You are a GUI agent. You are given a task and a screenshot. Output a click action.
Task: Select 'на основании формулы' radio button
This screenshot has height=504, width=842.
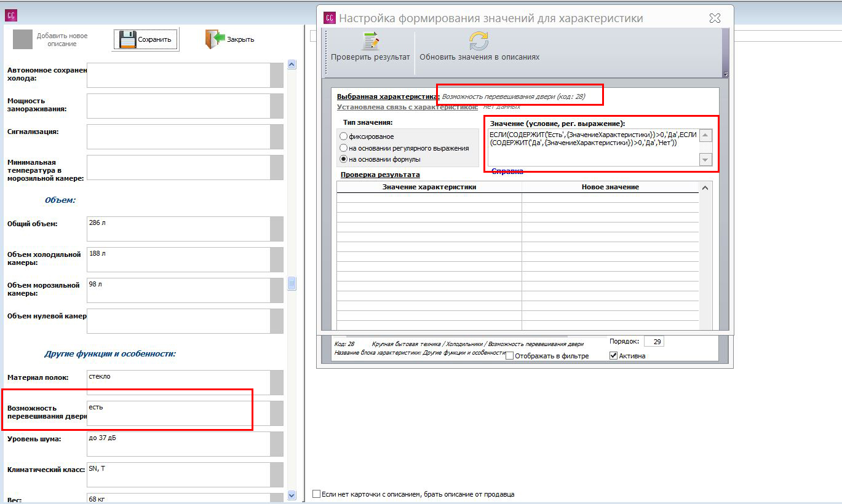tap(343, 159)
